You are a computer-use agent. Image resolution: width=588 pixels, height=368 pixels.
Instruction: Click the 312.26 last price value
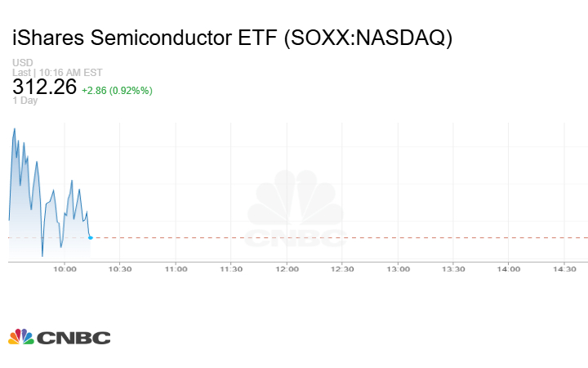(x=43, y=88)
